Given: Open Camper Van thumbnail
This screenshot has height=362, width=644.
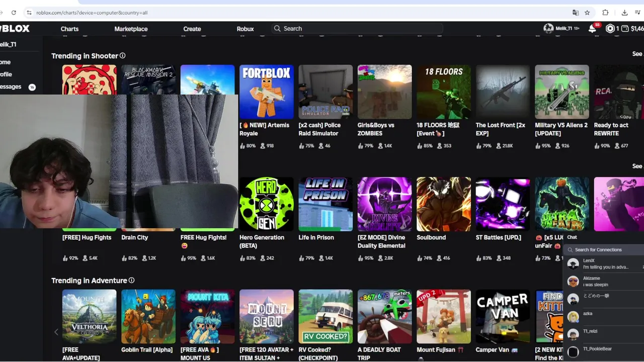Looking at the screenshot, I should (x=503, y=316).
